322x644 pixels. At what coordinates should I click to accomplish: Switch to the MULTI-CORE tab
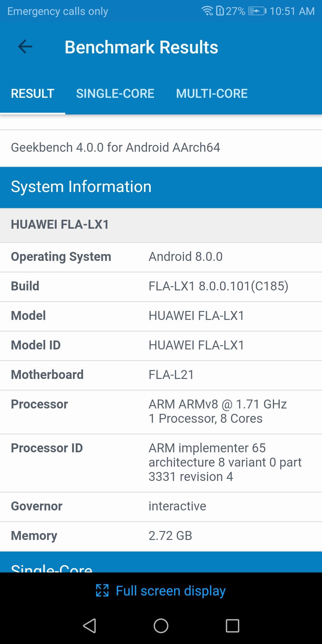coord(212,94)
